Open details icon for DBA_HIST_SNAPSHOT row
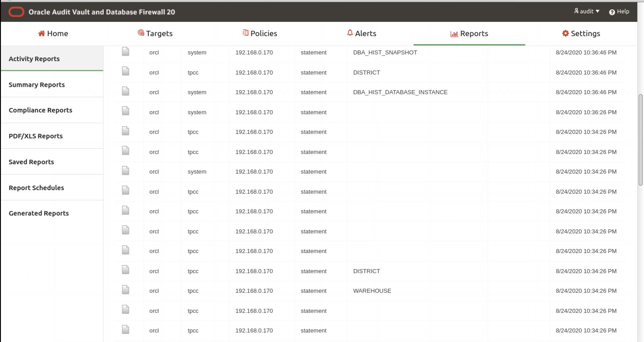644x342 pixels. (x=125, y=52)
